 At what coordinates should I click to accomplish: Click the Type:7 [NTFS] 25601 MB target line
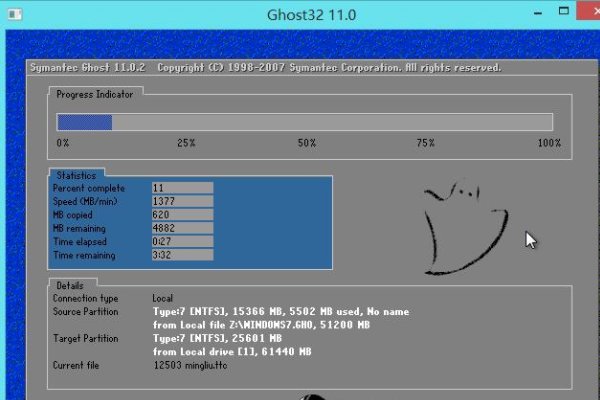[217, 338]
